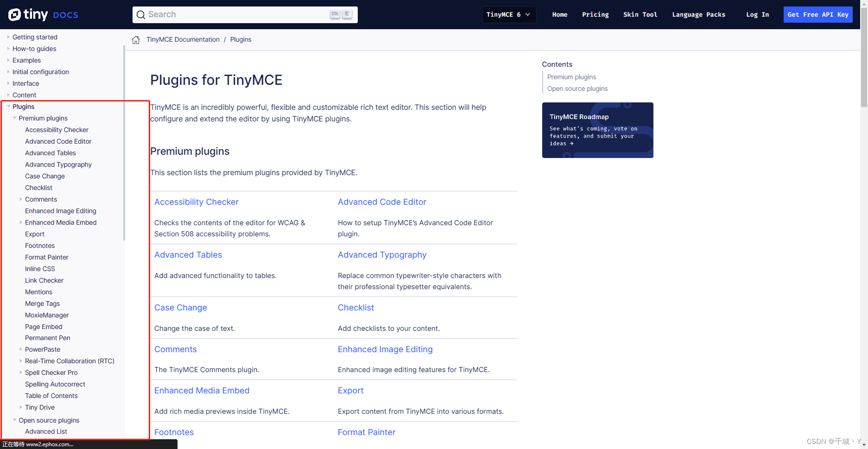Click the CTRL K shortcut badge
Image resolution: width=868 pixels, height=449 pixels.
point(341,14)
